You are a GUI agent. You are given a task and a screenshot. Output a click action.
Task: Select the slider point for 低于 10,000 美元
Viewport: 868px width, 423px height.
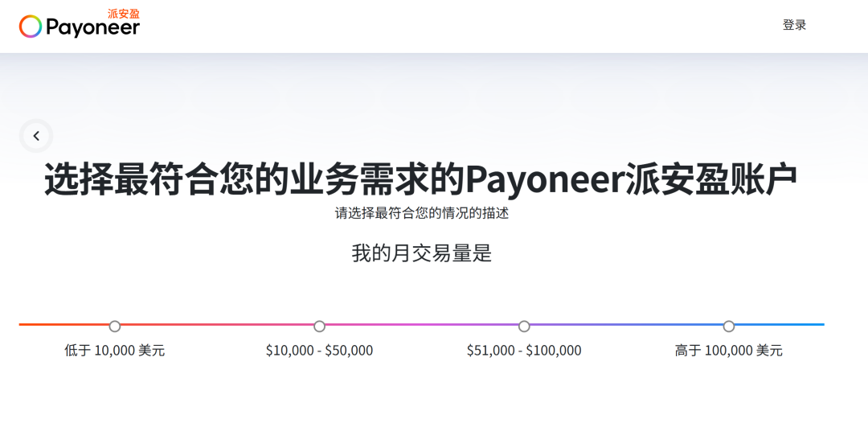pyautogui.click(x=115, y=326)
